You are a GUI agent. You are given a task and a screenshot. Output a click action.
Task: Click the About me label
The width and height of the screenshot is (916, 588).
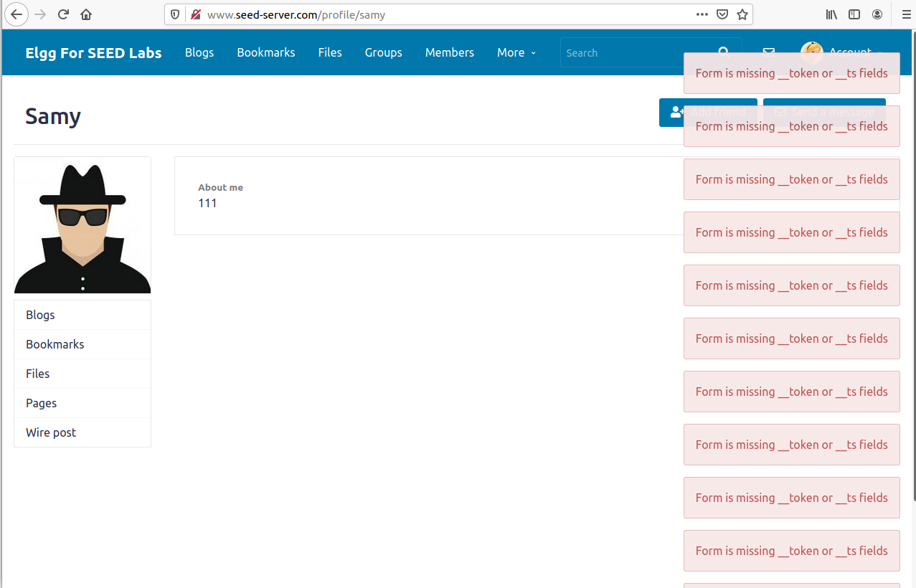[220, 187]
